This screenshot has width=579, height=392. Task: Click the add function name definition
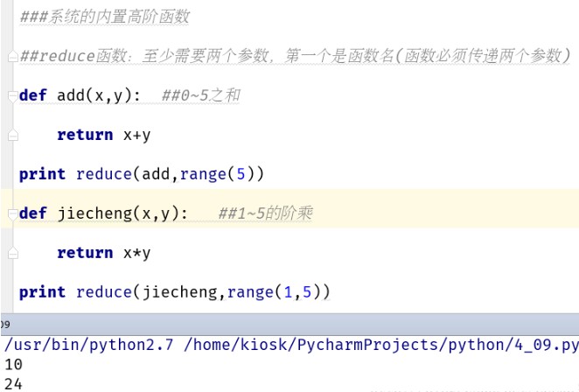[71, 95]
